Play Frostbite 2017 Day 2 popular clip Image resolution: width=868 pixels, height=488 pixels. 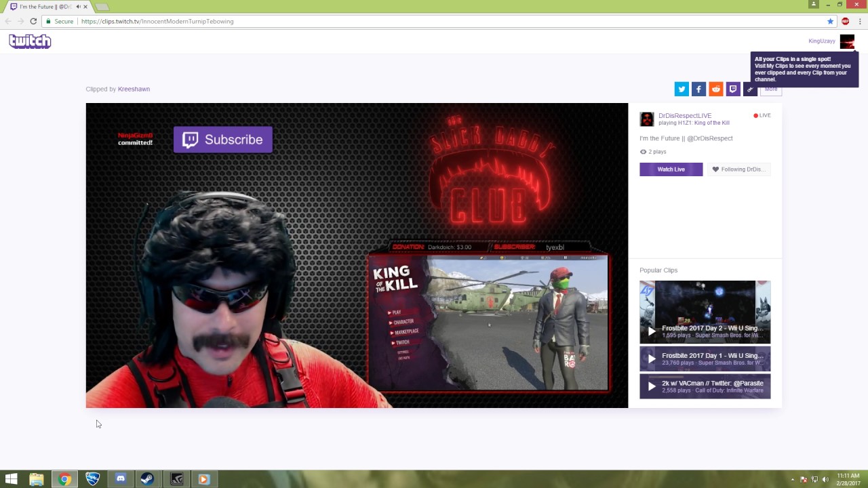(x=705, y=312)
